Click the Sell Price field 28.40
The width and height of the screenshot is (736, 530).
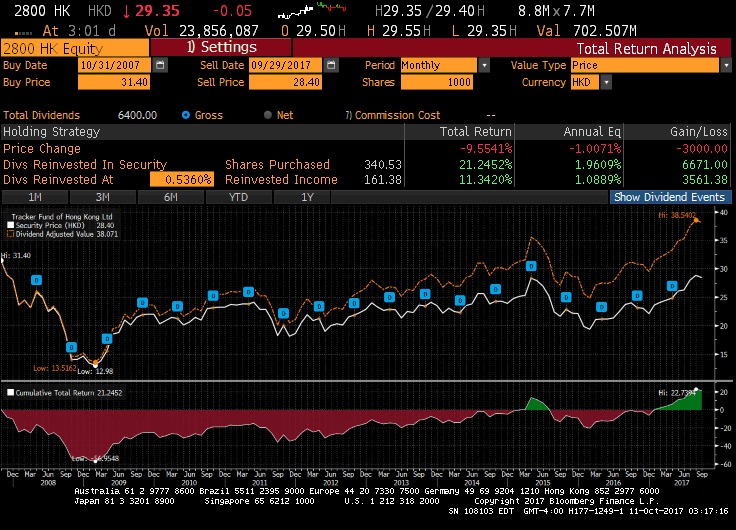click(x=285, y=83)
